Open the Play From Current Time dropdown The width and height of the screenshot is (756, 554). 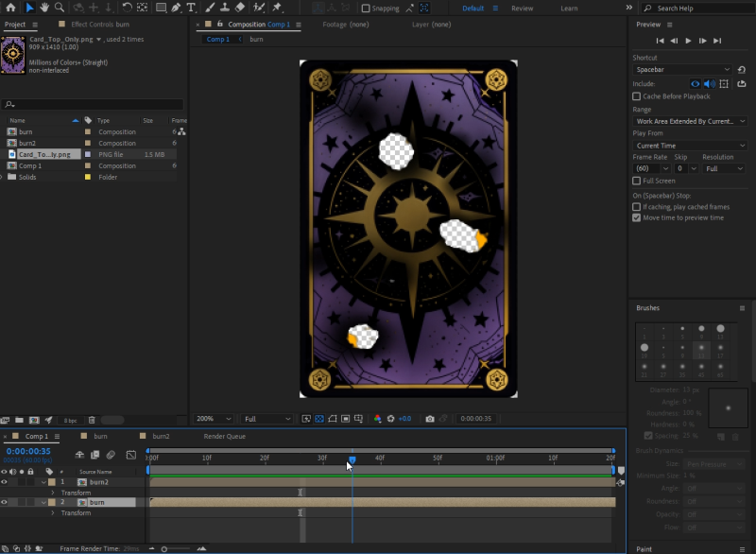(x=690, y=146)
